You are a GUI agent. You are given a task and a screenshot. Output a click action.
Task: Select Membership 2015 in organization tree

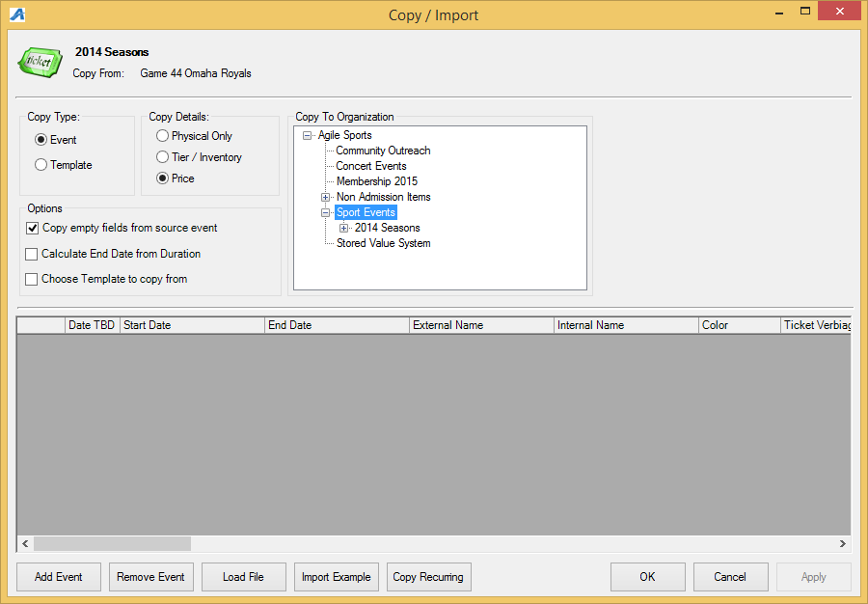pyautogui.click(x=377, y=181)
